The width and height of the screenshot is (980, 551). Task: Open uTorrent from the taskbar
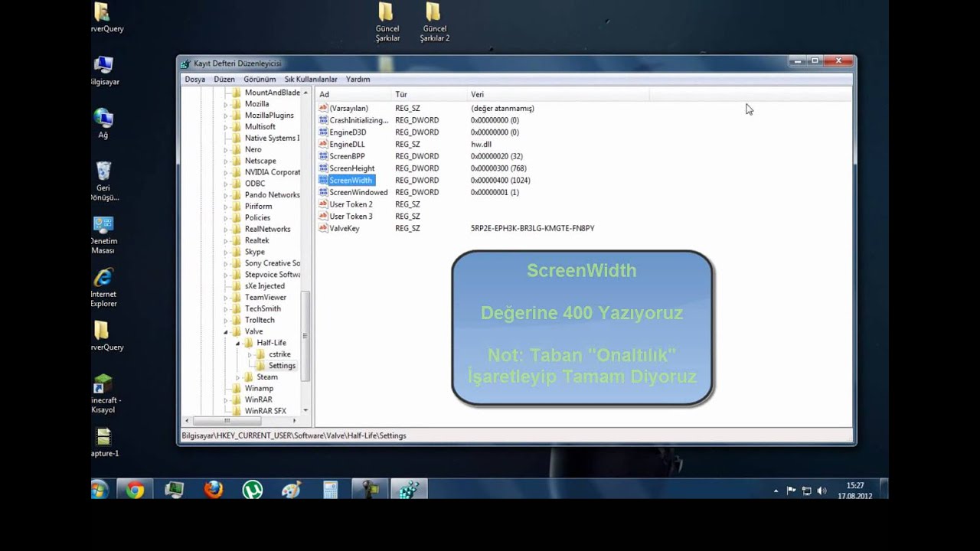pyautogui.click(x=253, y=490)
